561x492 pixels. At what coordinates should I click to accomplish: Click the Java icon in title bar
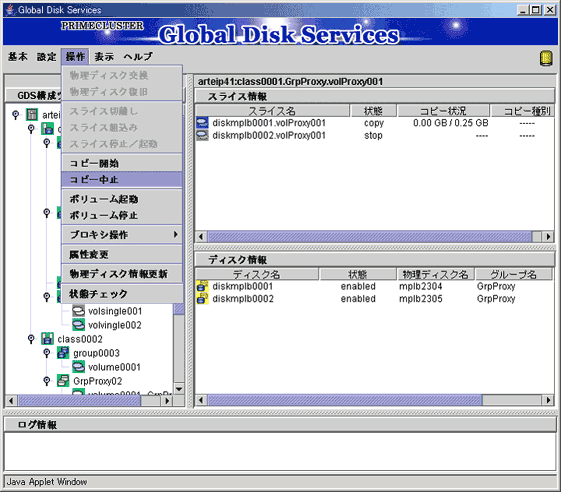(x=10, y=10)
